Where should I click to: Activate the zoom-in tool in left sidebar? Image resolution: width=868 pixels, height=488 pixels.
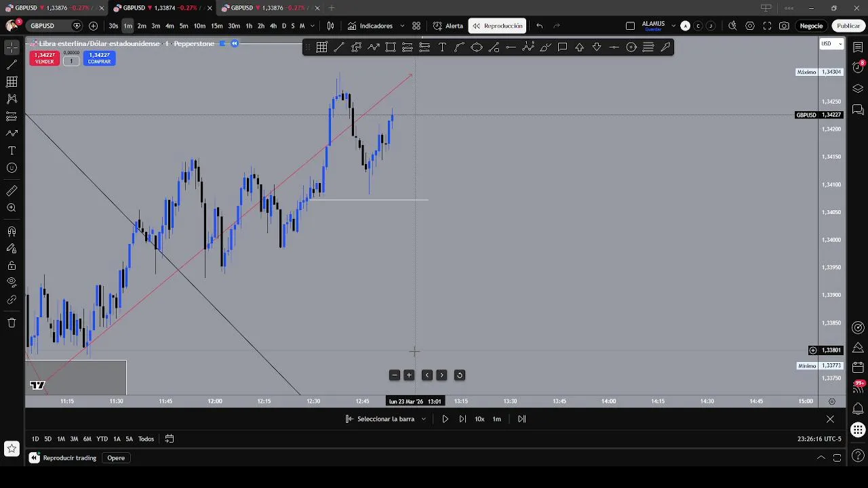(x=12, y=208)
